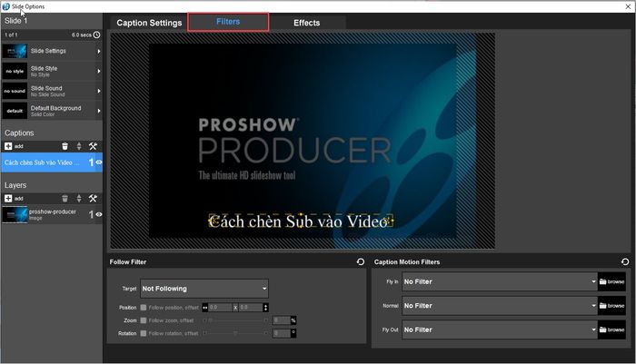Close the Slide Options window
The width and height of the screenshot is (636, 364).
click(x=628, y=6)
